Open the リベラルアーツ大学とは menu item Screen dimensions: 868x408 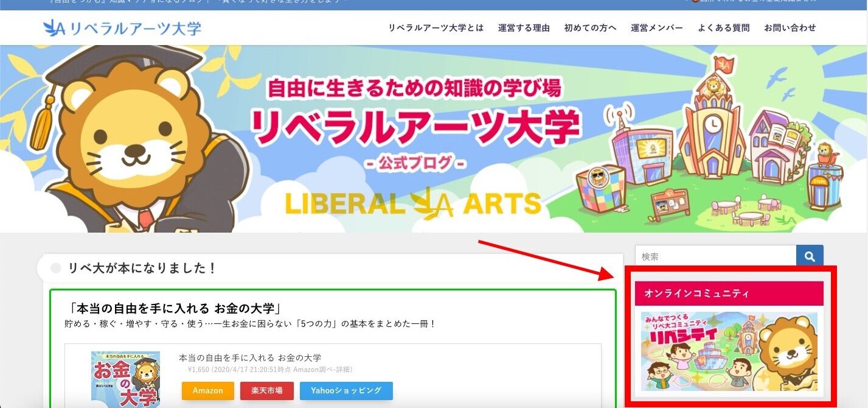(436, 28)
